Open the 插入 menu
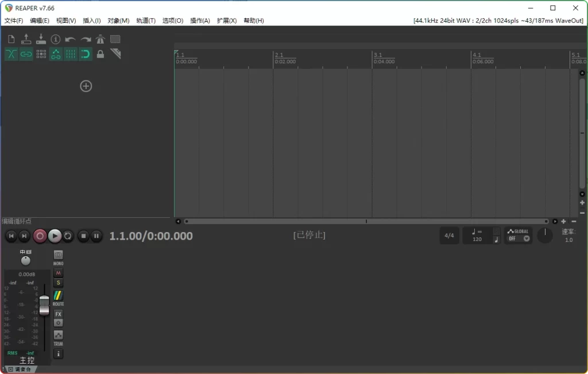This screenshot has height=374, width=588. [x=92, y=20]
